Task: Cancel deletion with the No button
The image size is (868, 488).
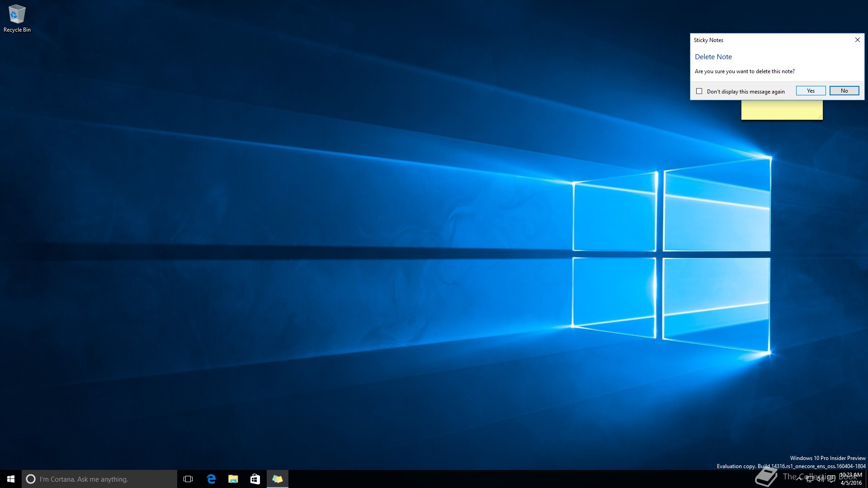Action: coord(844,91)
